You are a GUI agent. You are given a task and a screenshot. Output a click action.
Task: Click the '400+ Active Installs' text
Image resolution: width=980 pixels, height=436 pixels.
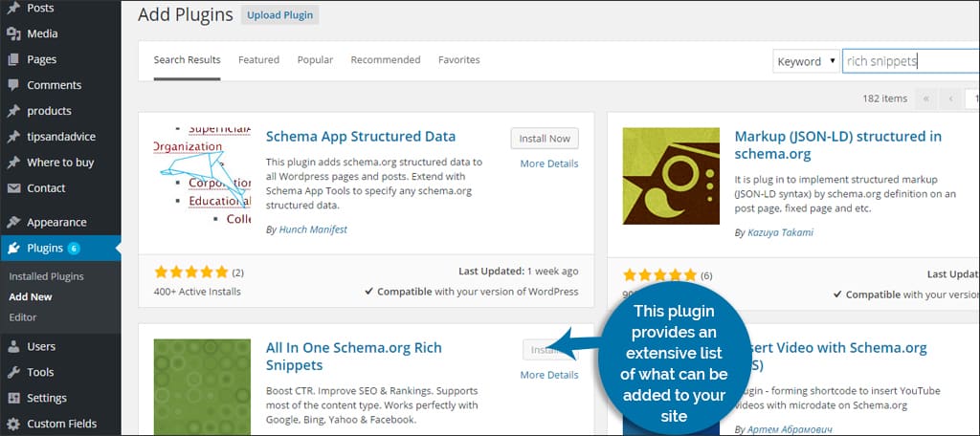(x=197, y=291)
